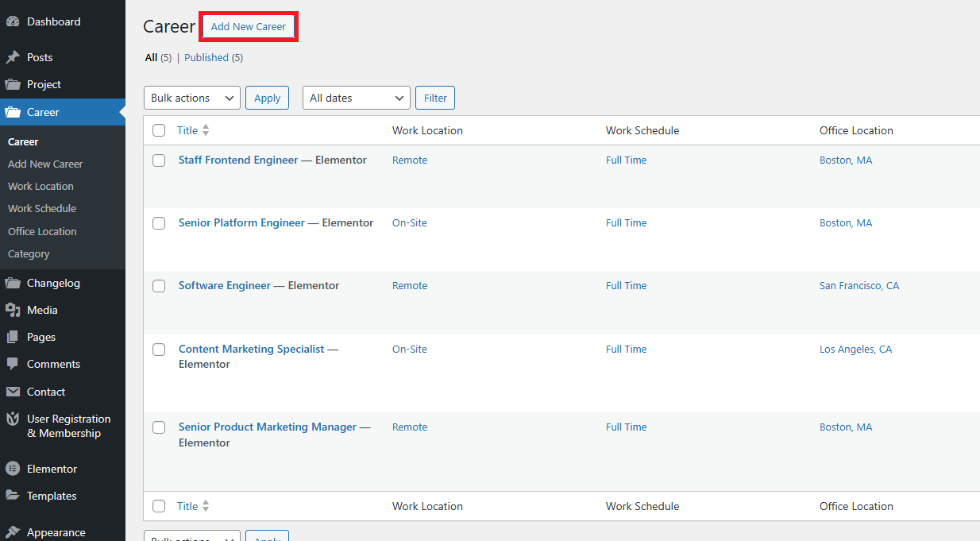Screen dimensions: 980x541
Task: Check the Staff Frontend Engineer row checkbox
Action: click(x=159, y=160)
